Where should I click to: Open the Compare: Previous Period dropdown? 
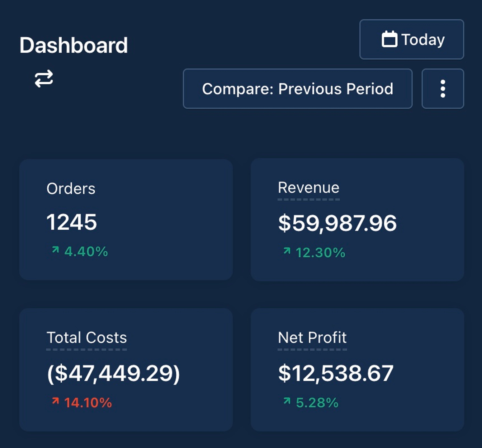coord(298,89)
